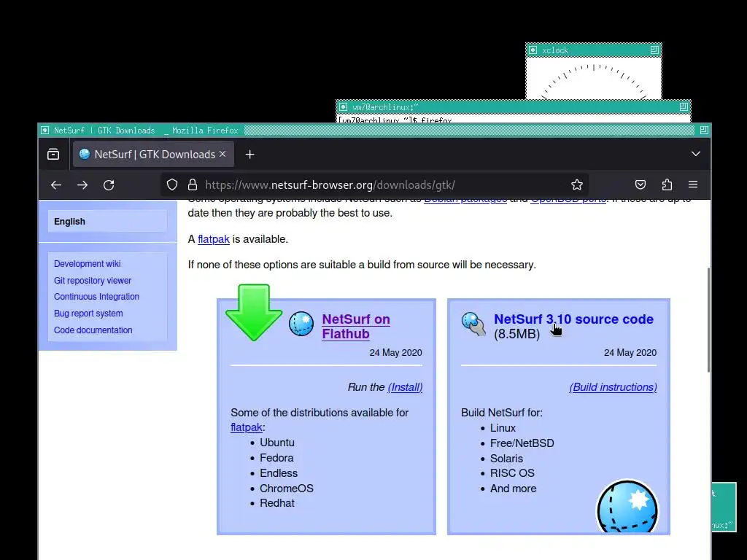Screen dimensions: 747x560
Task: Close the NetSurf GTK Downloads tab
Action: (222, 155)
